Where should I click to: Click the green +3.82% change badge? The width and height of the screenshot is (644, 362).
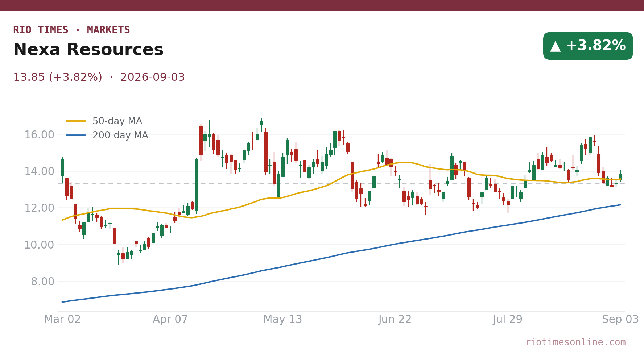[x=588, y=46]
